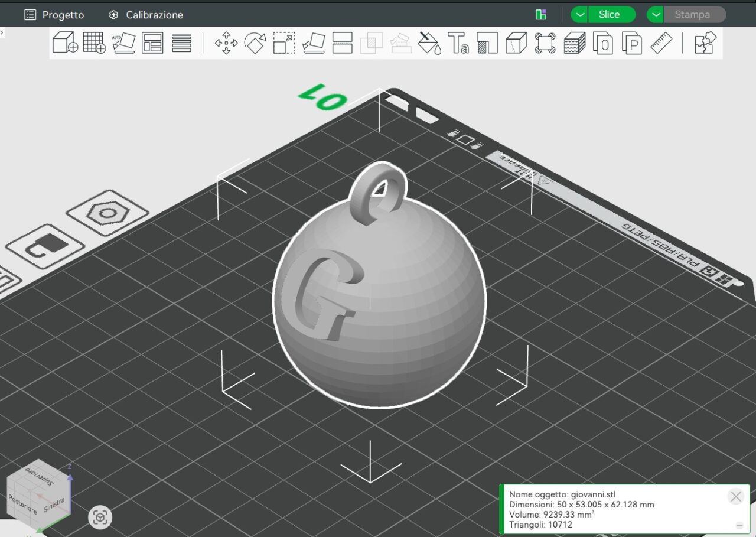Expand the Stampa options dropdown arrow
Viewport: 756px width, 537px height.
click(656, 15)
